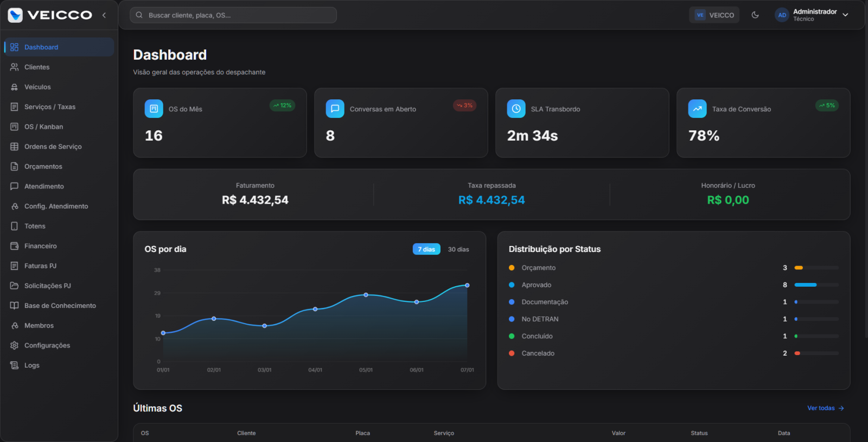Toggle dark mode with the moon icon

(x=755, y=15)
